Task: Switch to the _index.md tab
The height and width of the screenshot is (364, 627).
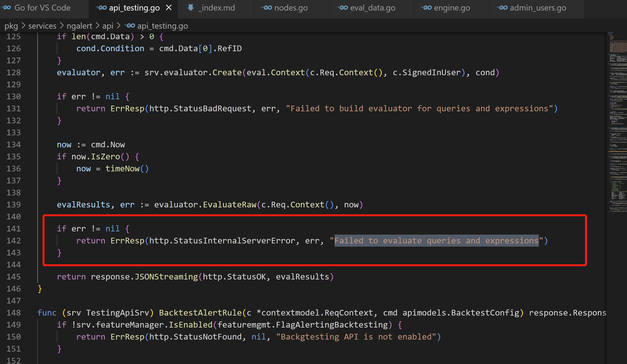Action: (217, 8)
